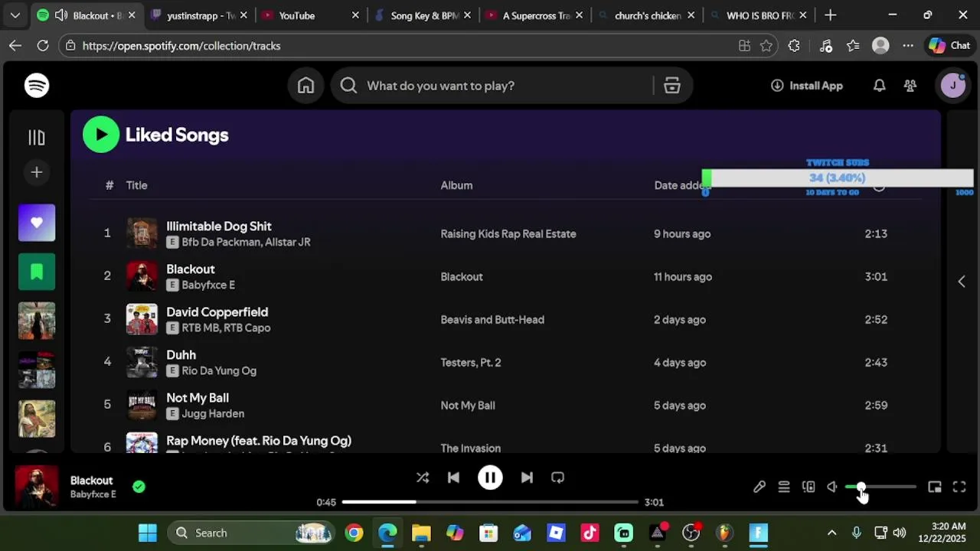Open Windows Start menu
Screen dimensions: 980x551
pos(148,533)
